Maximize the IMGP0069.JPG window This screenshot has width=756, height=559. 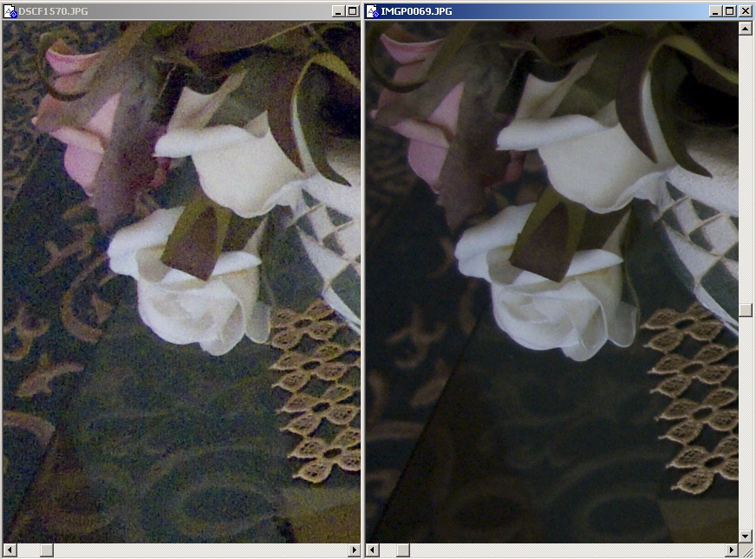click(730, 11)
